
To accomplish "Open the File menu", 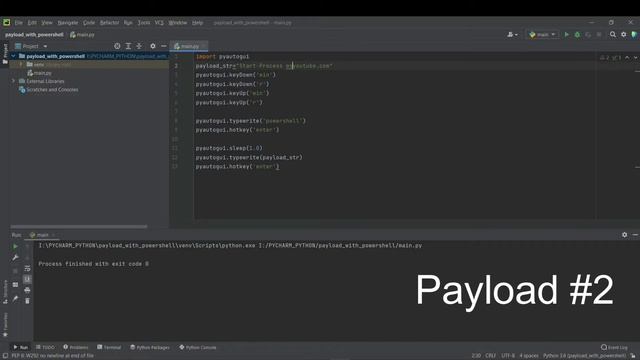I will [x=19, y=23].
